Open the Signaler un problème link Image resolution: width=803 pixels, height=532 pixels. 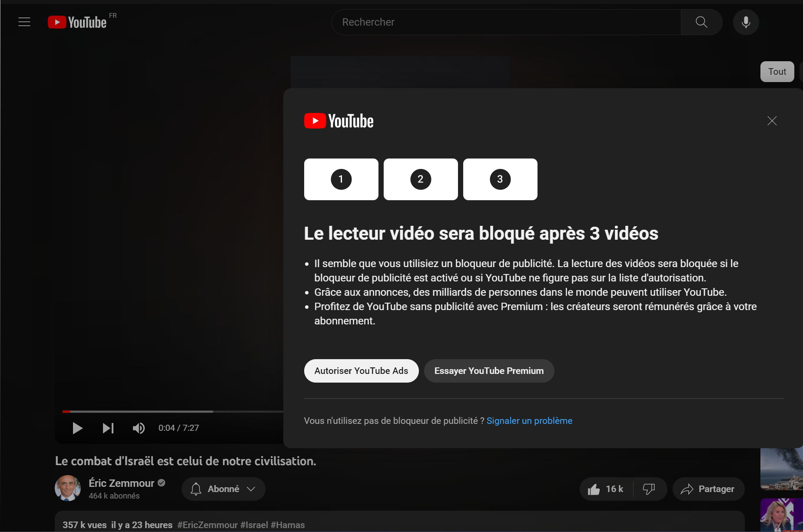(x=529, y=421)
